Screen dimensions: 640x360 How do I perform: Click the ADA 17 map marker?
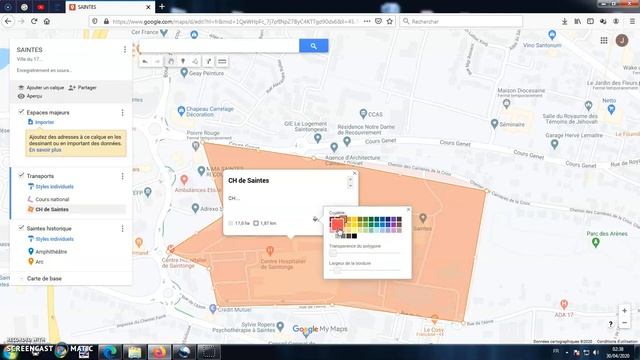(564, 304)
